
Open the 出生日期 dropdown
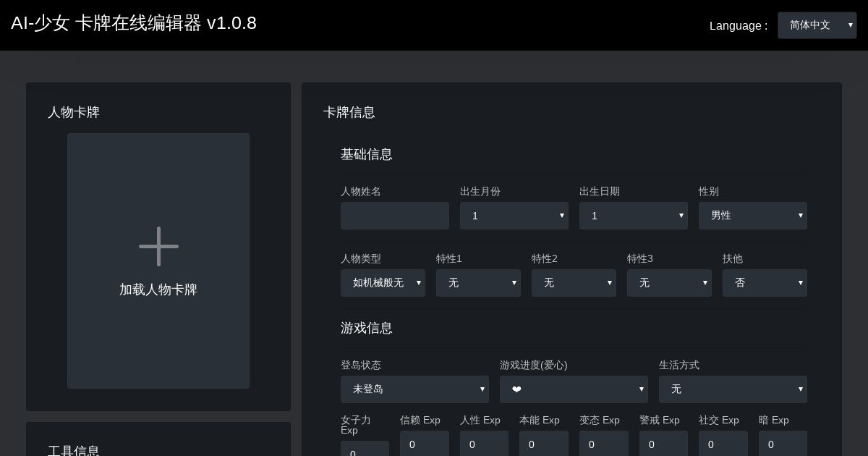(634, 216)
